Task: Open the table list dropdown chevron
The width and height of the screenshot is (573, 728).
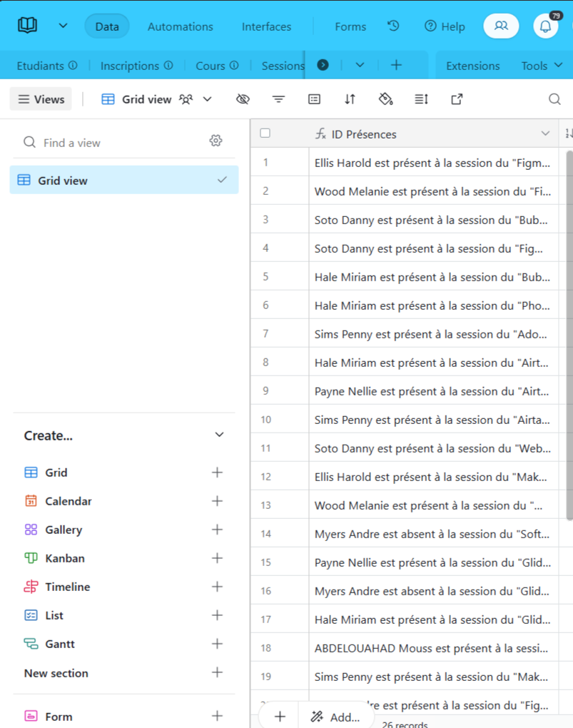Action: [x=360, y=65]
